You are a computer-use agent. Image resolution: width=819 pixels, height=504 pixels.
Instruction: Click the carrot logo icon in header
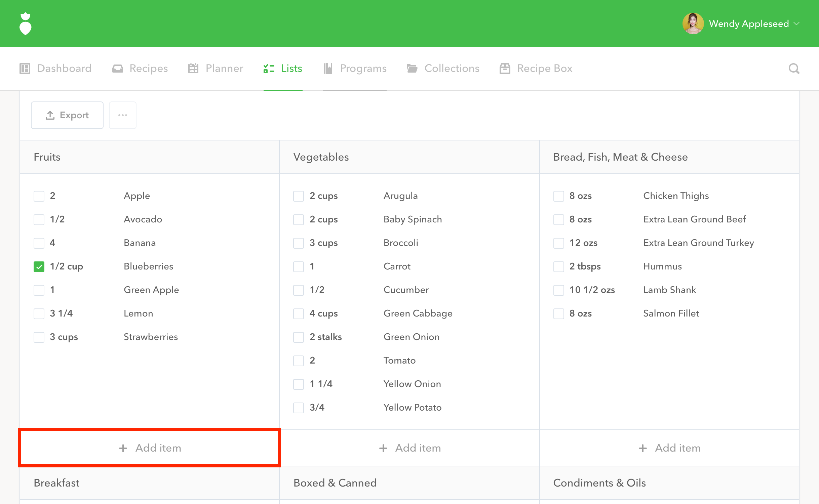pos(25,24)
